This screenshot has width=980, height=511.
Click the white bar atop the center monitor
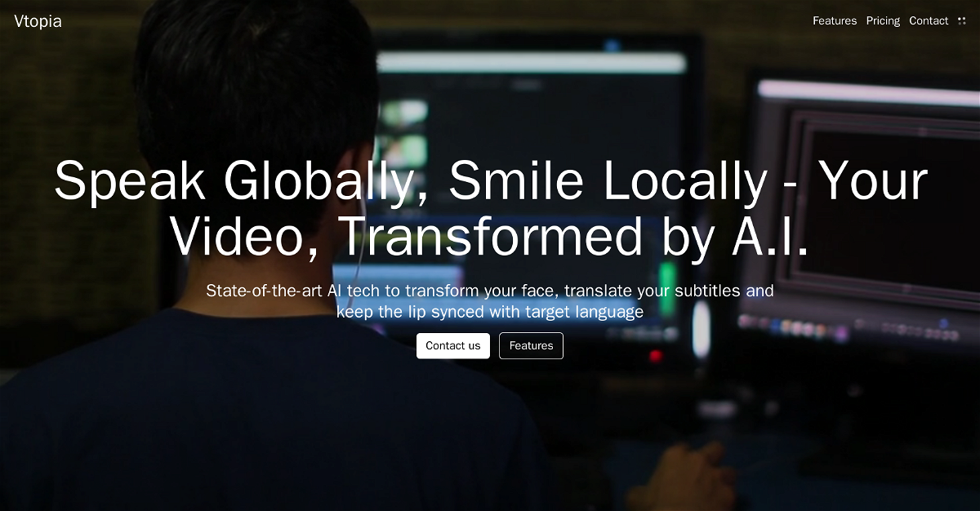pos(531,63)
